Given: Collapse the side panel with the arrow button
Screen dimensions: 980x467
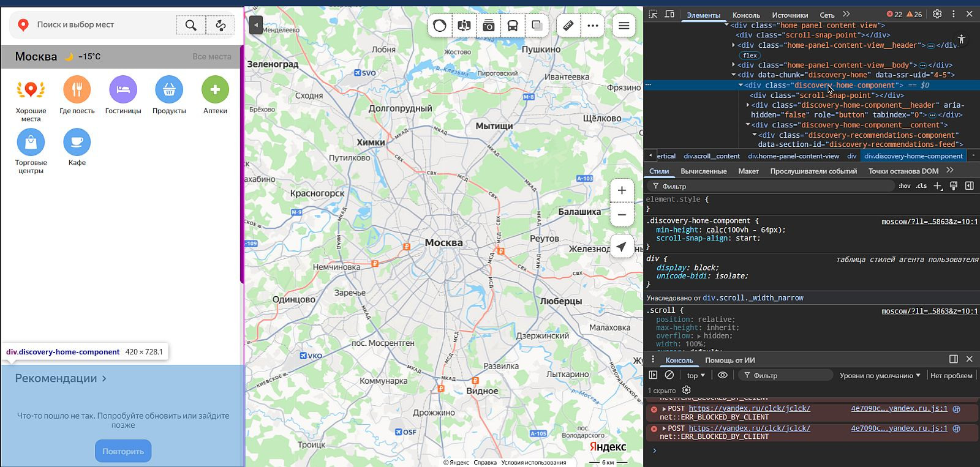Looking at the screenshot, I should (256, 25).
